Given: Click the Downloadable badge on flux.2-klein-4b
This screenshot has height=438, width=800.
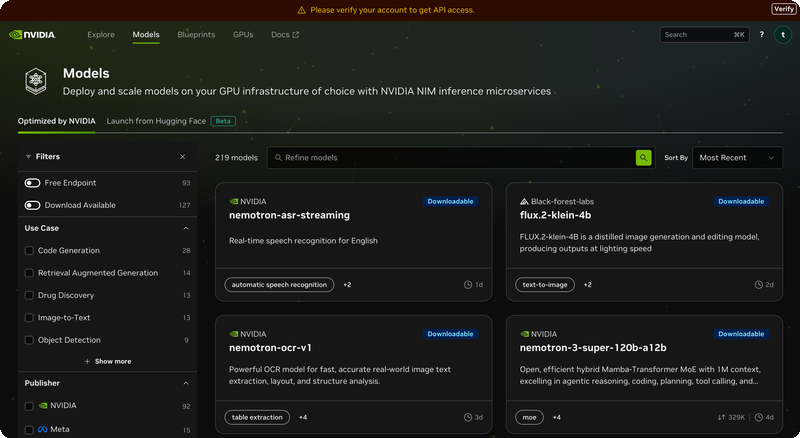Looking at the screenshot, I should click(x=741, y=202).
